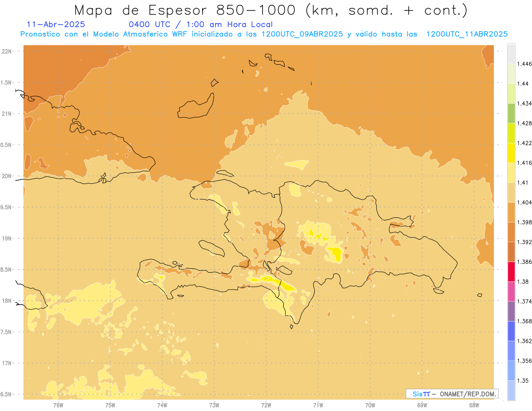Click the "71W" longitude axis label

(318, 405)
